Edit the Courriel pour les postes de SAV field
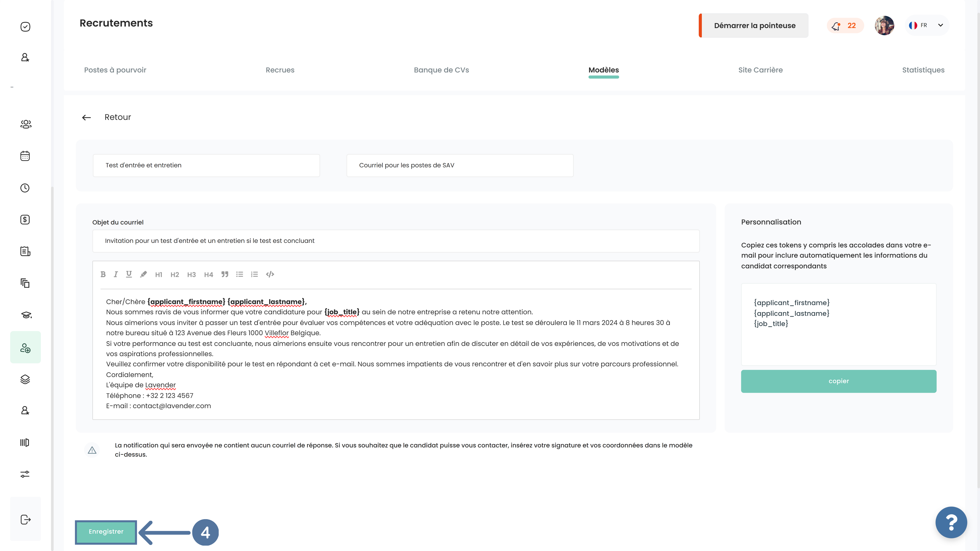The image size is (980, 551). pos(460,165)
